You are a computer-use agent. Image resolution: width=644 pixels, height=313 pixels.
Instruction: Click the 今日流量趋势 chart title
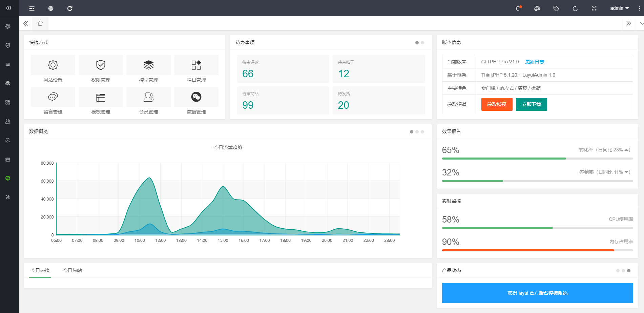click(x=228, y=147)
